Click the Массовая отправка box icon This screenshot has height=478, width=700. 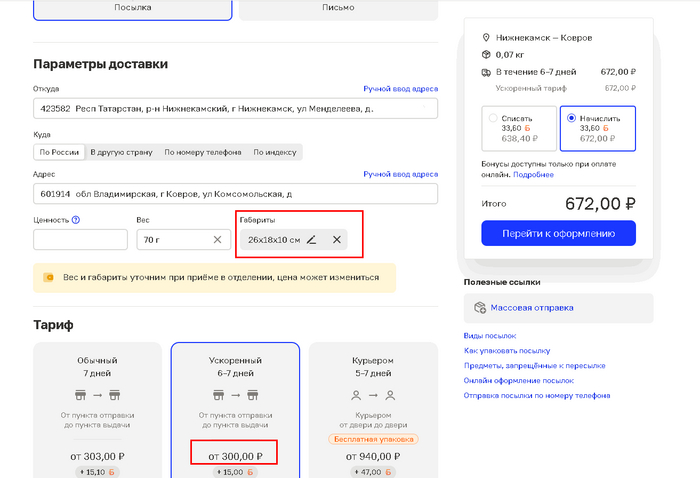(x=481, y=308)
